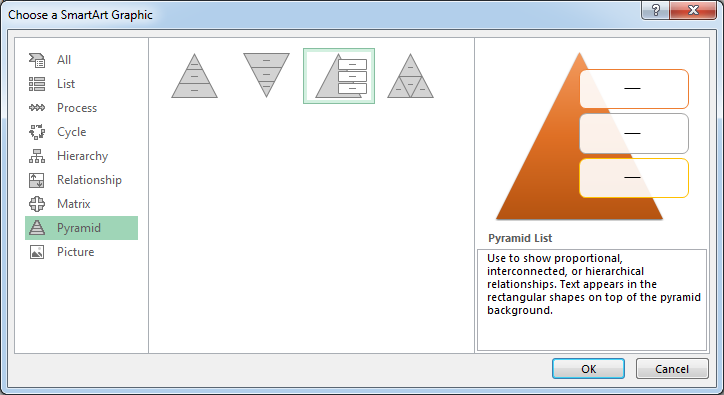Switch to the Hierarchy category label

coord(83,156)
